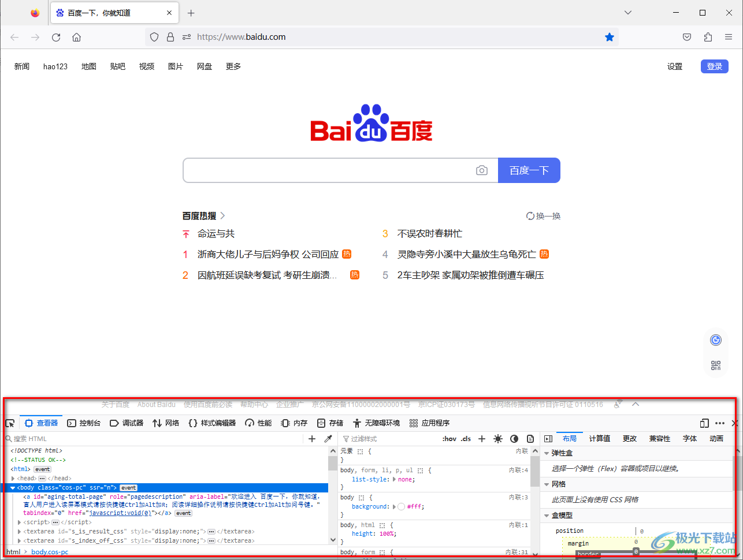Click the 百度一下 search button

coord(529,170)
